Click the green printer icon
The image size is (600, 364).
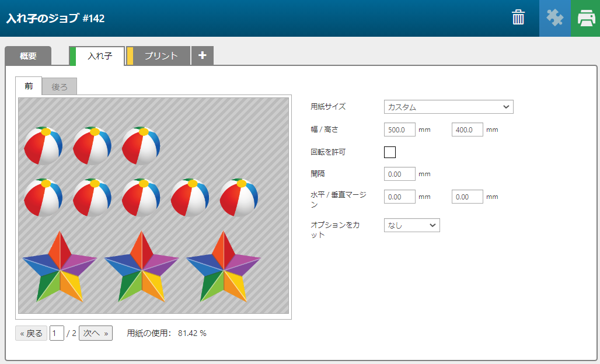click(585, 18)
